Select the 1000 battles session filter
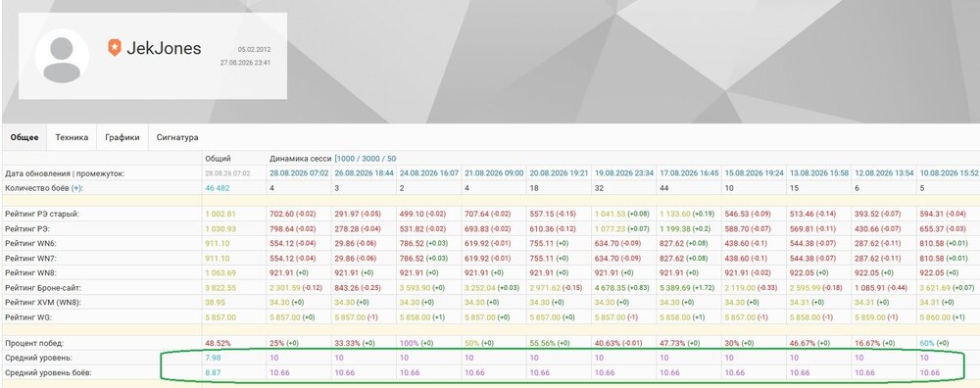The width and height of the screenshot is (980, 388). coord(346,159)
